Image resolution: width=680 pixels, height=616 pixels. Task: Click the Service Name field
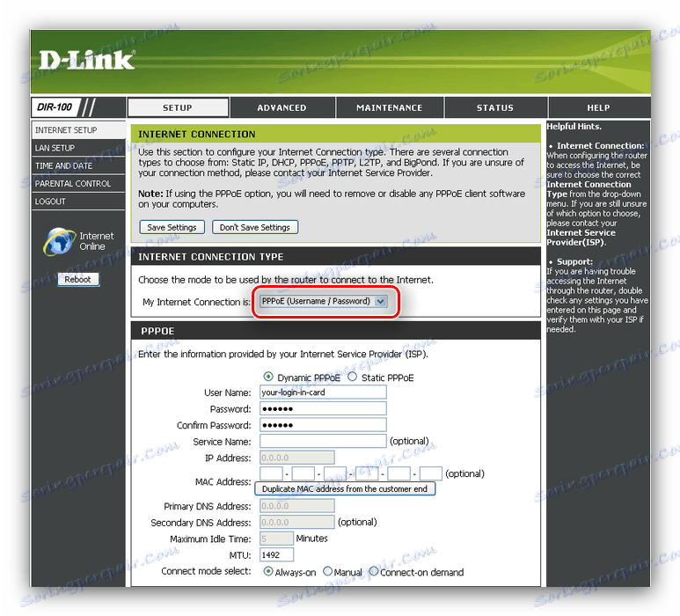pyautogui.click(x=323, y=441)
